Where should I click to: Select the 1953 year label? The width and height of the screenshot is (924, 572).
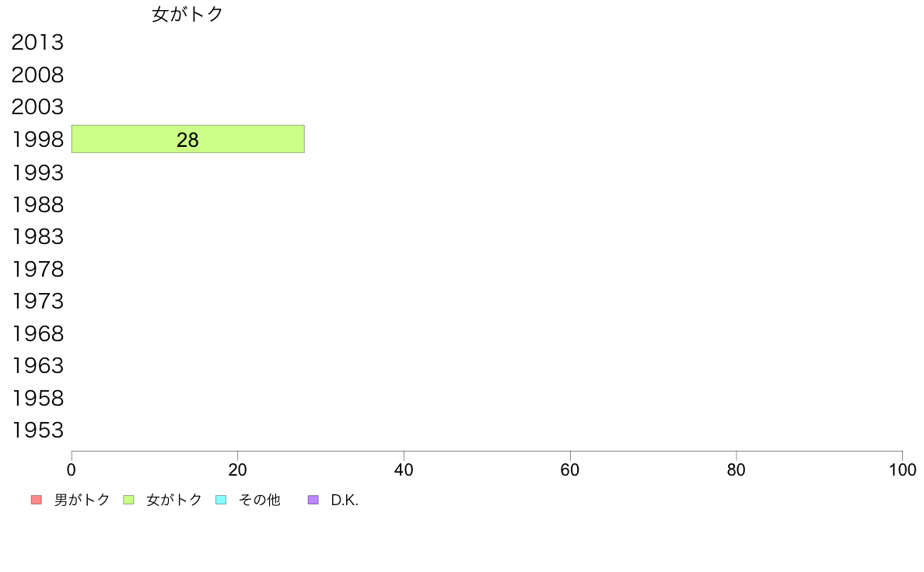pos(37,430)
